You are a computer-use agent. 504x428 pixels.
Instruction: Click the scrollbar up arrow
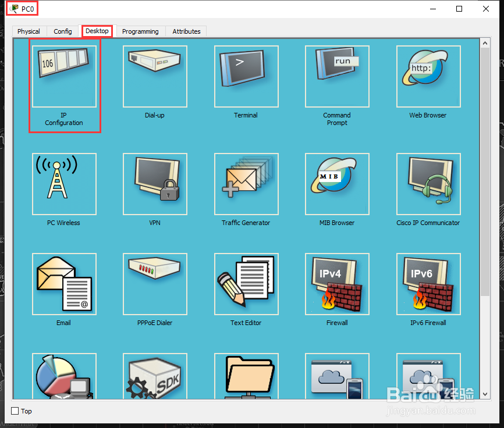[485, 42]
